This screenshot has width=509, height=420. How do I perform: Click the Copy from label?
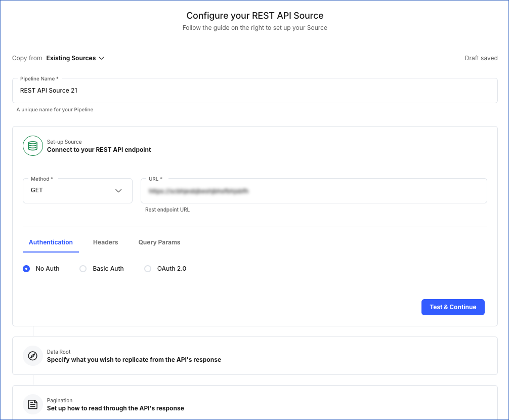pos(27,58)
